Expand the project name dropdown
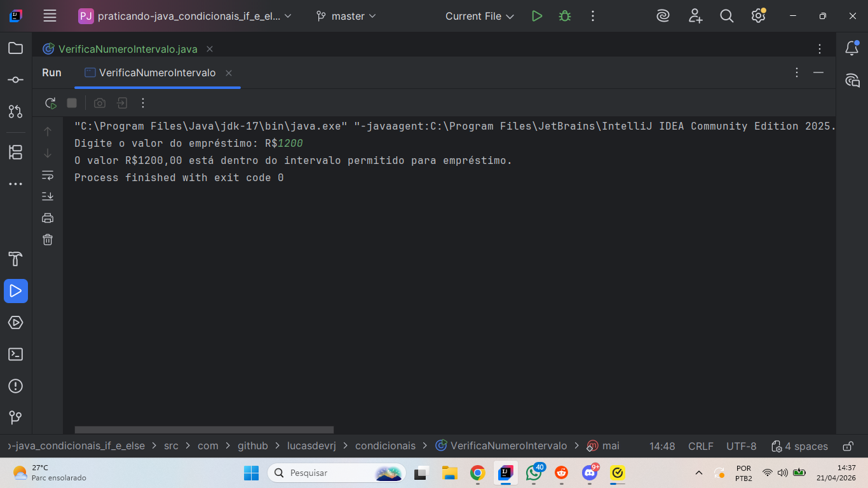The width and height of the screenshot is (868, 488). 186,17
